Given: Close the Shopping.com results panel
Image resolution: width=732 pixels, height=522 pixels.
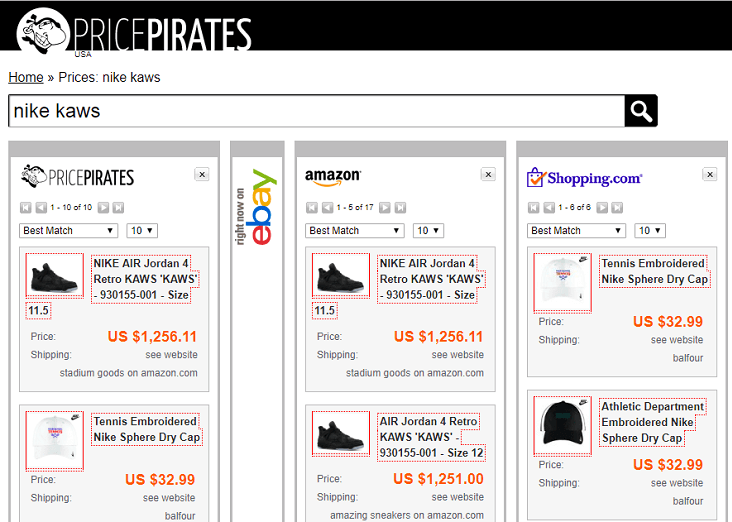Looking at the screenshot, I should pos(710,174).
